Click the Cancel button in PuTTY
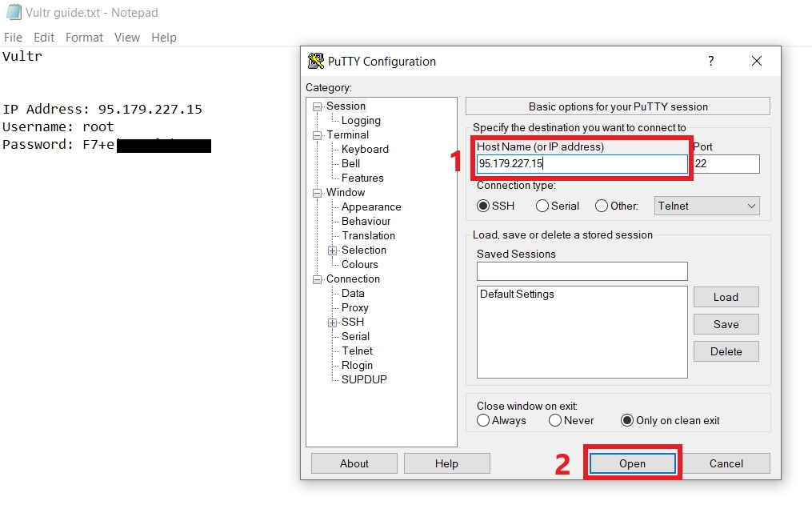Image resolution: width=812 pixels, height=525 pixels. (x=726, y=463)
